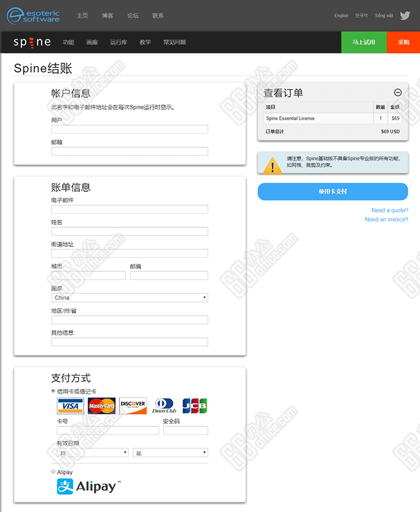This screenshot has height=512, width=420.
Task: Switch language to Korean
Action: tap(362, 15)
